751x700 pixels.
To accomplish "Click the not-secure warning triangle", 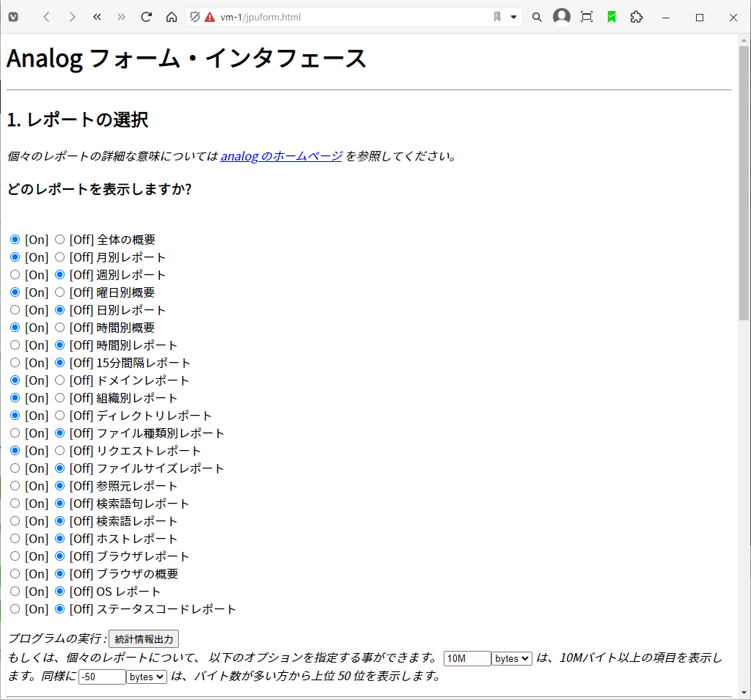I will tap(210, 18).
